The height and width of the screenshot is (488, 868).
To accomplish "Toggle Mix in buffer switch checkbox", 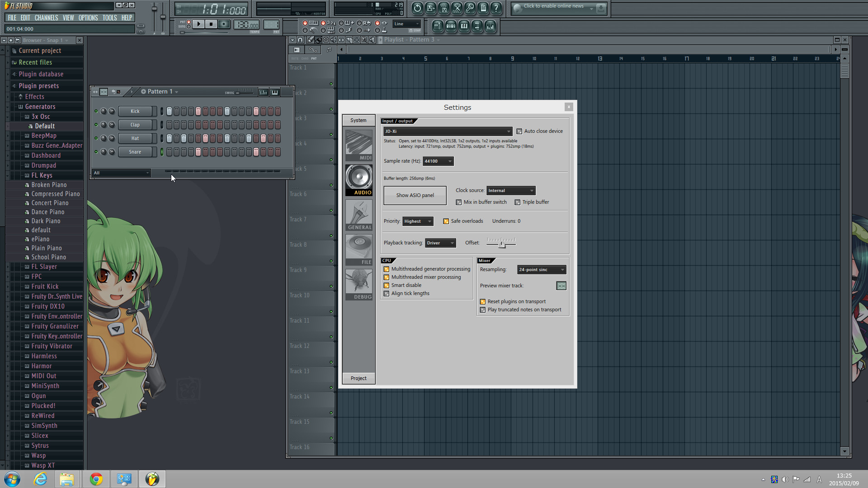I will coord(459,202).
